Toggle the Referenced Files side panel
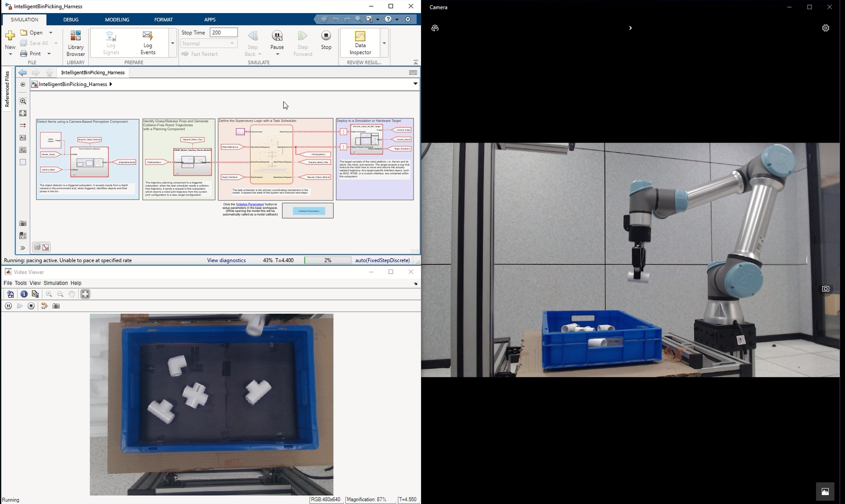The image size is (845, 504). tap(7, 89)
